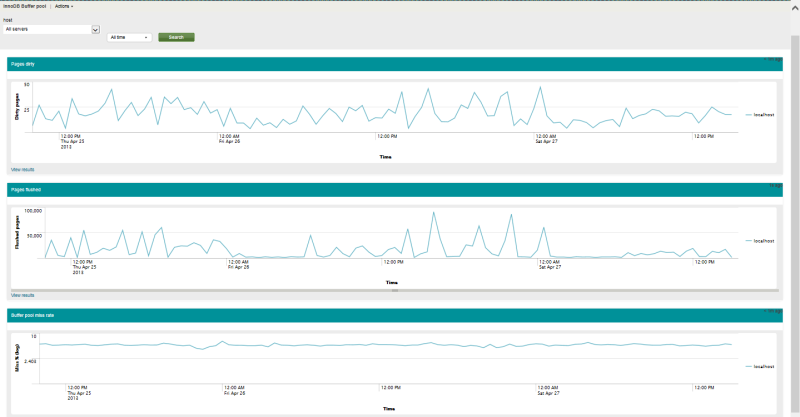Click the vertical page scrollbar track
This screenshot has height=417, width=800.
(x=795, y=225)
